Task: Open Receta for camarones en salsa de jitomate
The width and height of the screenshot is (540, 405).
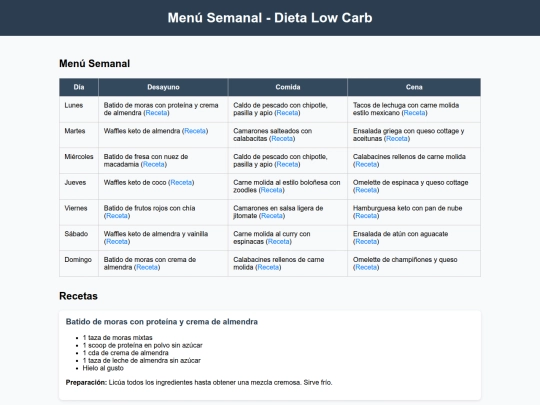Action: tap(272, 216)
